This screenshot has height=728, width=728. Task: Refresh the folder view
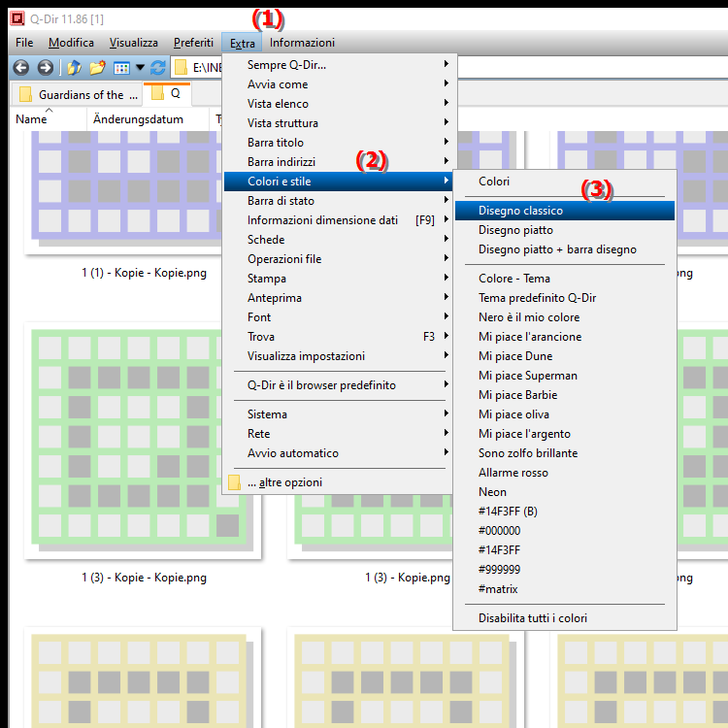[x=158, y=68]
